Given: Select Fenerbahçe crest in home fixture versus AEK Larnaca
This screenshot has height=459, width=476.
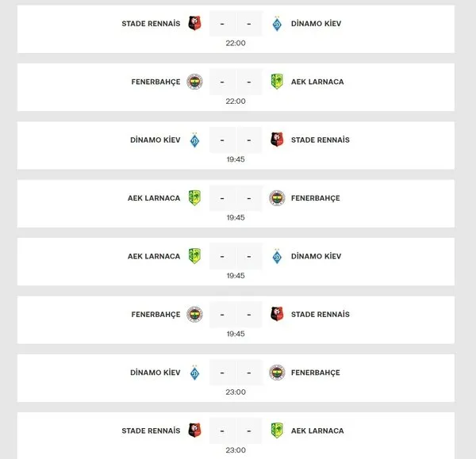Looking at the screenshot, I should pos(195,82).
